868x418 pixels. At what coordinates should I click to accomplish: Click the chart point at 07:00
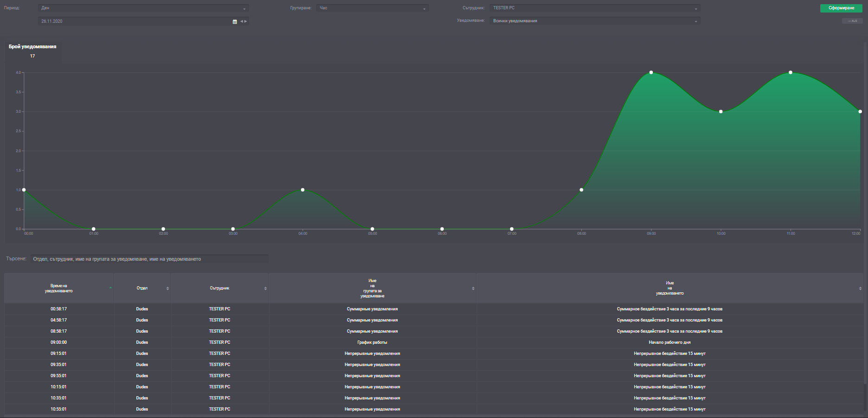[x=512, y=229]
